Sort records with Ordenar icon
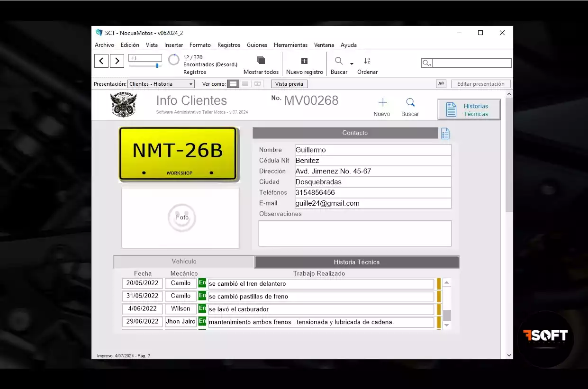Screen dimensions: 588x389 (367, 61)
